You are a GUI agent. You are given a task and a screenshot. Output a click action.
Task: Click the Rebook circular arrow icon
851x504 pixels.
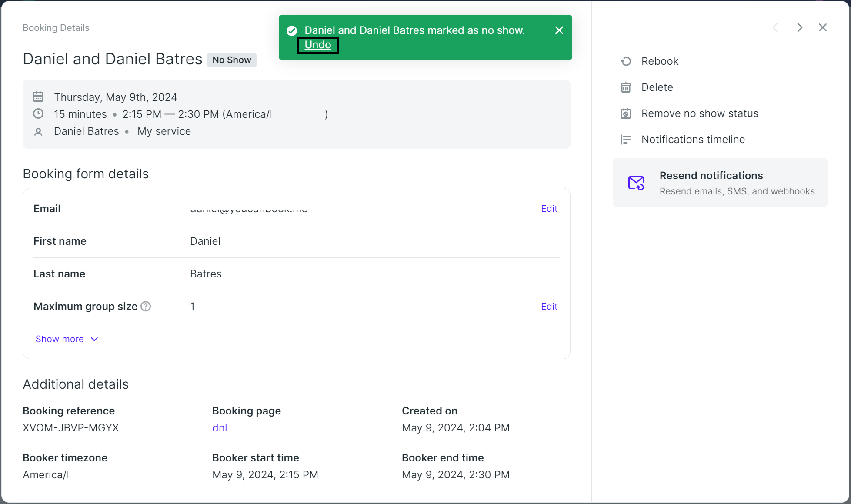[626, 61]
